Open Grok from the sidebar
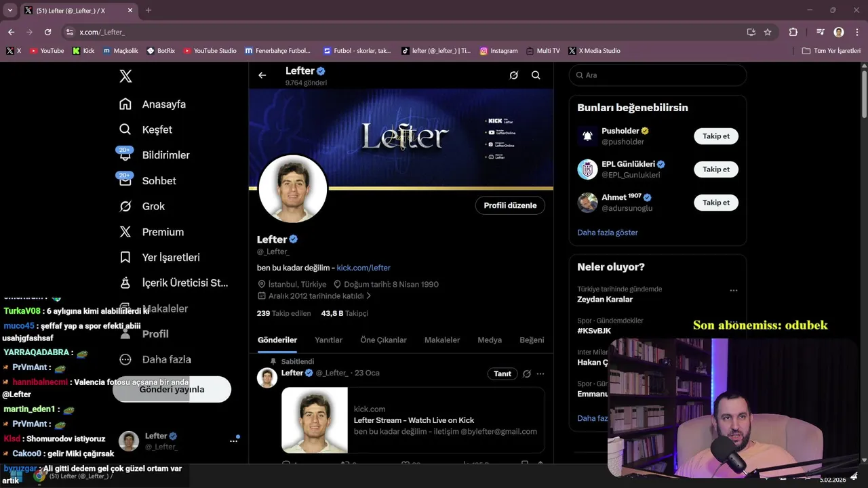The image size is (868, 488). (x=142, y=206)
